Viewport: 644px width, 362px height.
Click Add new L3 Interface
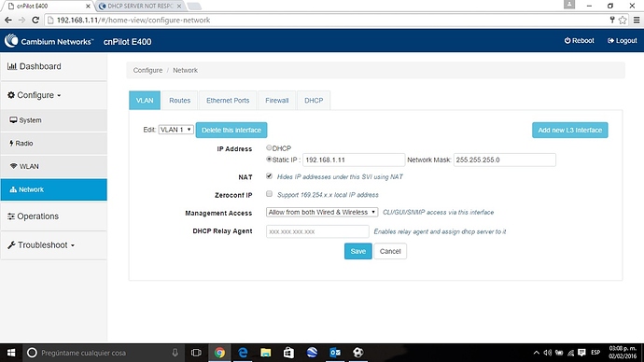[x=570, y=130]
